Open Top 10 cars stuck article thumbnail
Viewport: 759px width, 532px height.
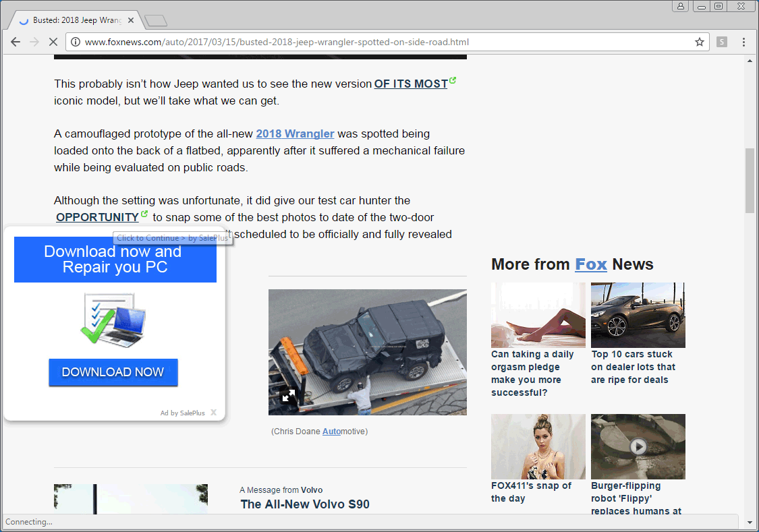pyautogui.click(x=638, y=315)
